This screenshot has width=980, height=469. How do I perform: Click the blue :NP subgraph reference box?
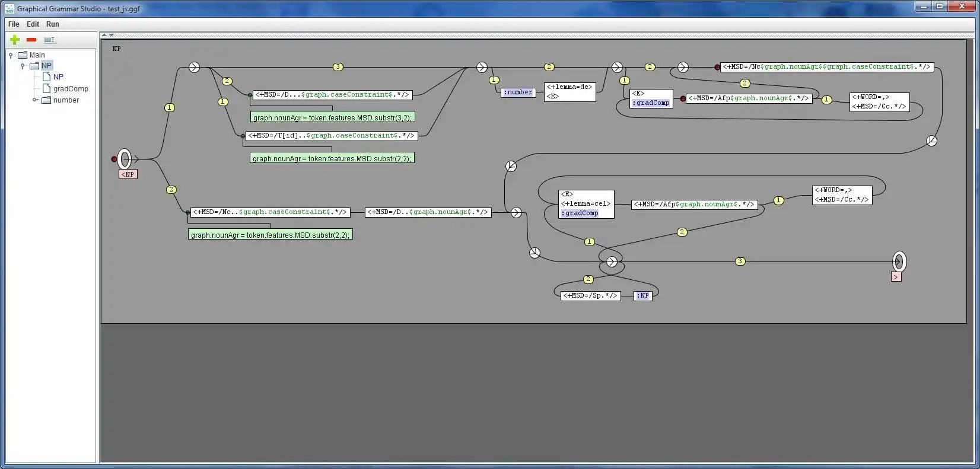(x=643, y=295)
